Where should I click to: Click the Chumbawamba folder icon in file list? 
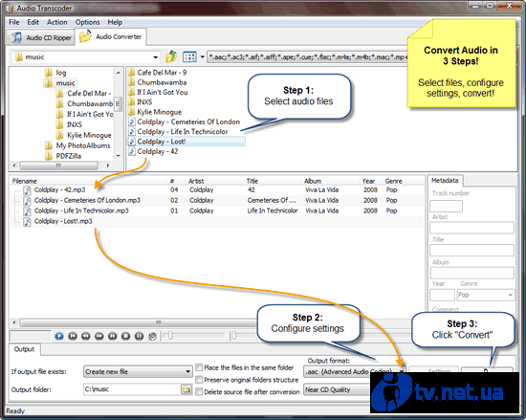point(132,82)
